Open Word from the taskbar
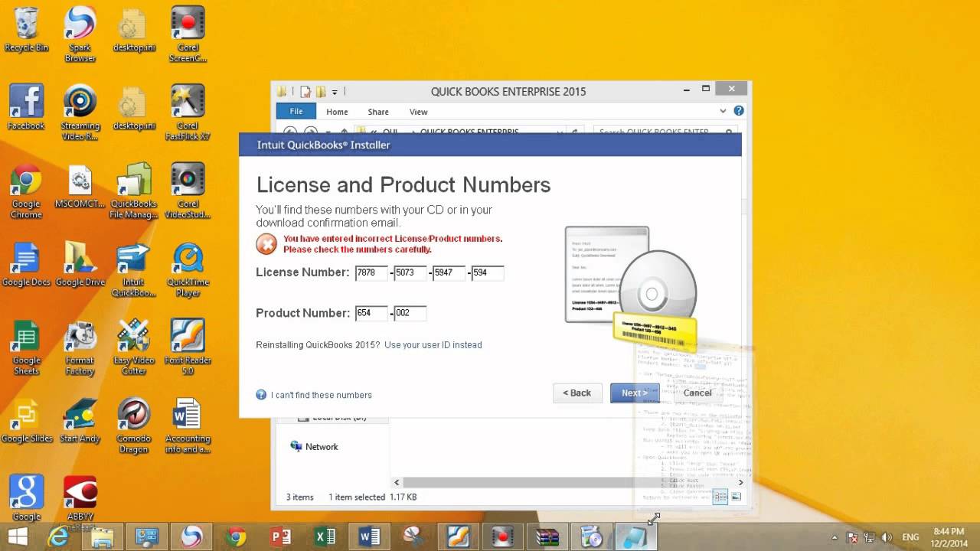 coord(369,537)
